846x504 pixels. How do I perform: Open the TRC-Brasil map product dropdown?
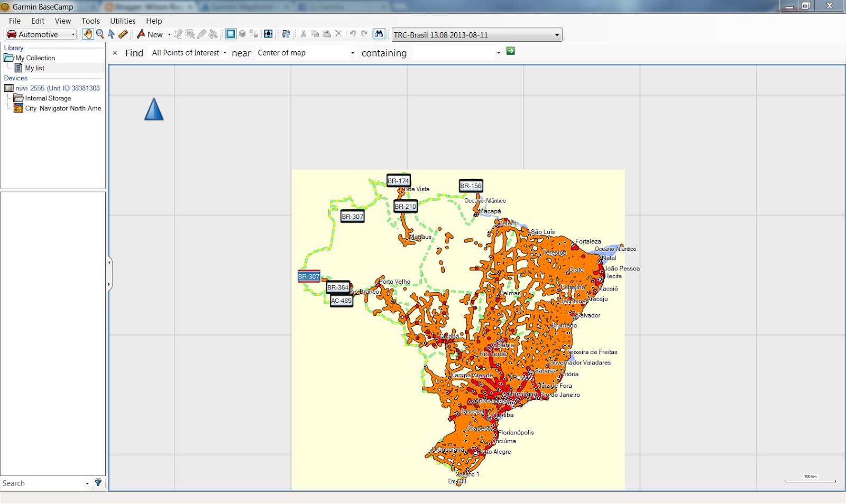click(476, 35)
